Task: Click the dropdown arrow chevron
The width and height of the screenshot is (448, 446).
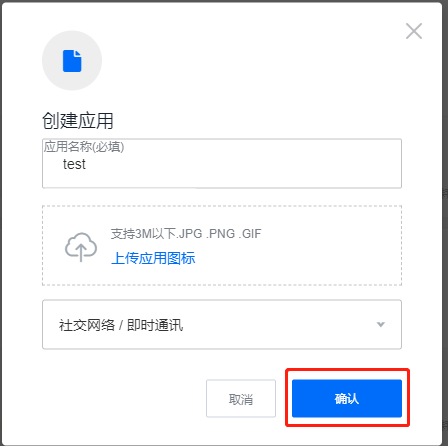Action: (381, 324)
